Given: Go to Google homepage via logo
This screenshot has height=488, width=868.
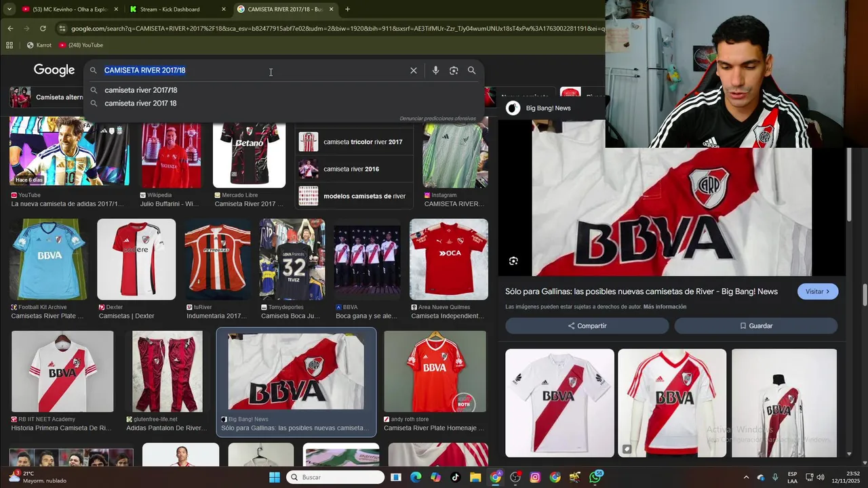Looking at the screenshot, I should pos(54,70).
